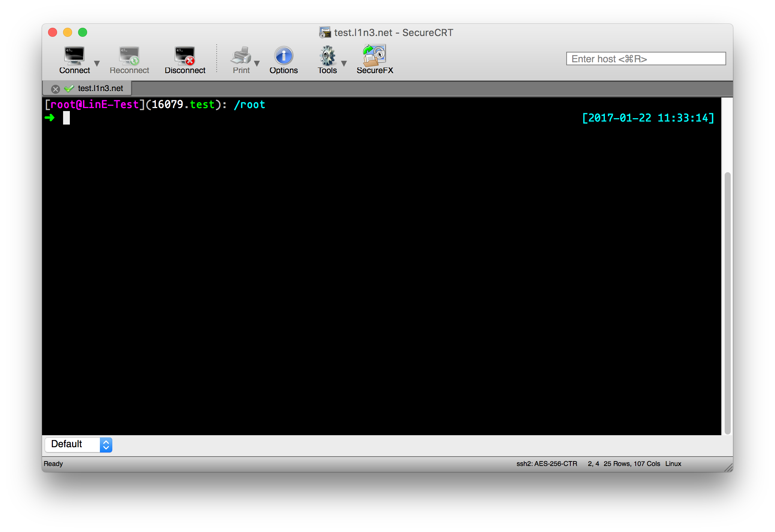This screenshot has height=532, width=775.
Task: Click green connected checkmark on tab
Action: [x=69, y=89]
